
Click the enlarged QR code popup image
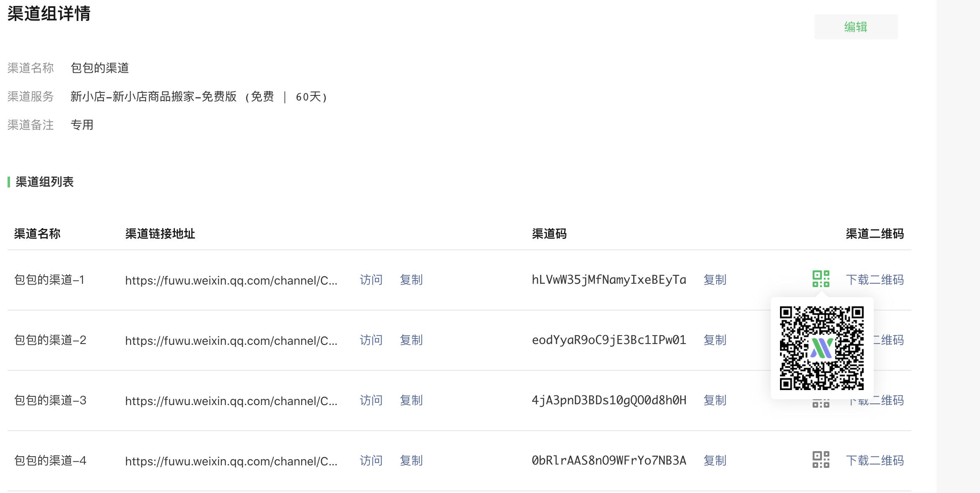point(821,348)
